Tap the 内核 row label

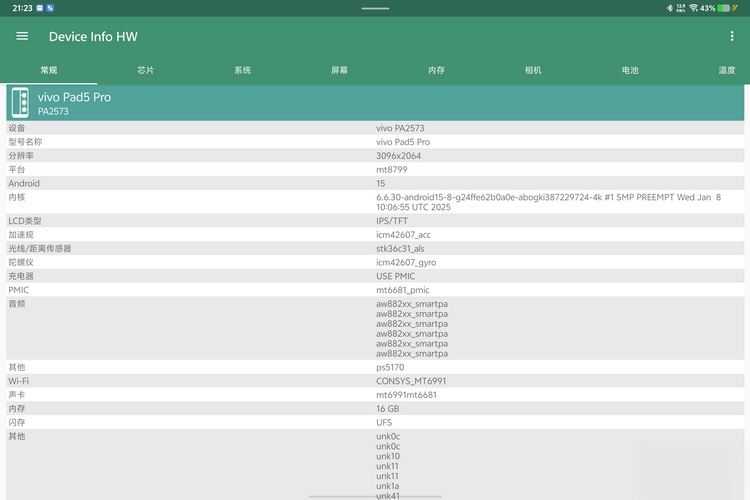tap(16, 198)
